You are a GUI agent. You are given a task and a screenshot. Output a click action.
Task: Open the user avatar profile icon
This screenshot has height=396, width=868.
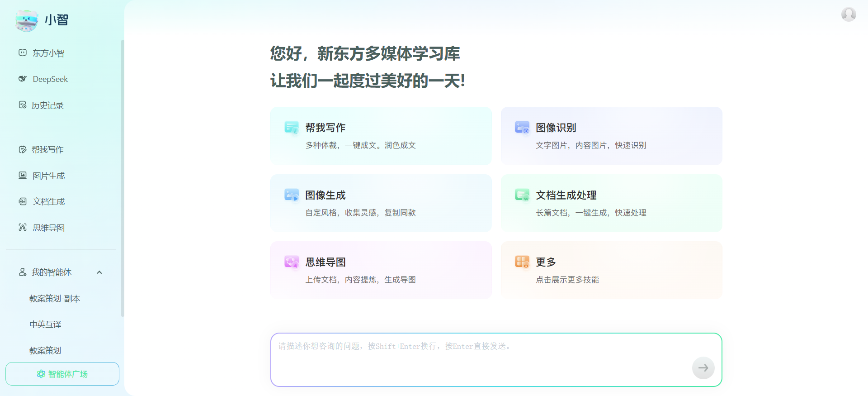[849, 14]
